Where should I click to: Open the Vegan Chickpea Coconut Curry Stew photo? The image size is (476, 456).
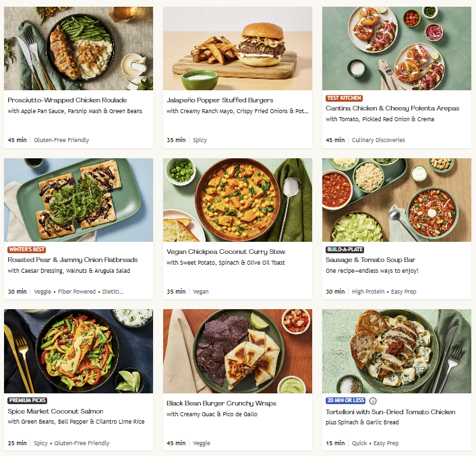237,200
